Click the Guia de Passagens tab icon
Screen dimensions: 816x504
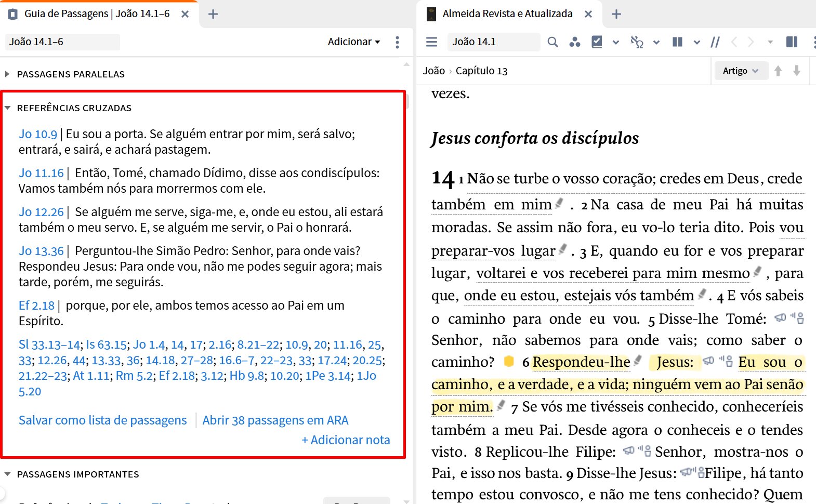click(13, 14)
